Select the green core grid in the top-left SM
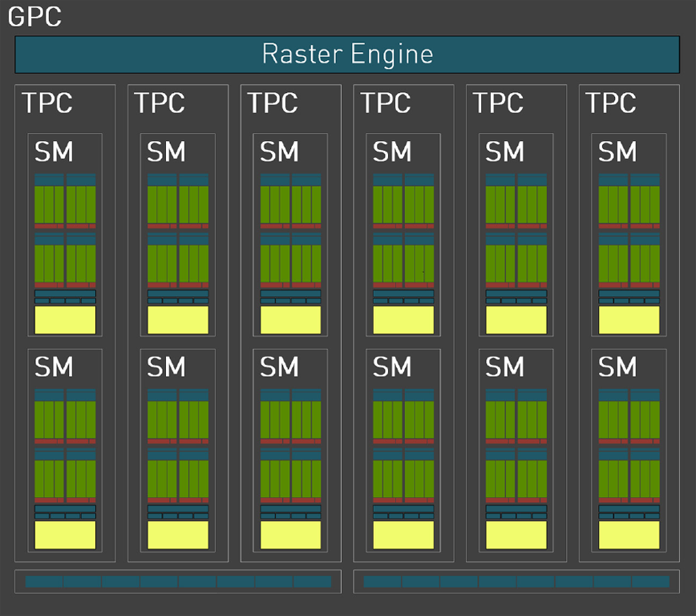The width and height of the screenshot is (696, 616). (x=63, y=205)
